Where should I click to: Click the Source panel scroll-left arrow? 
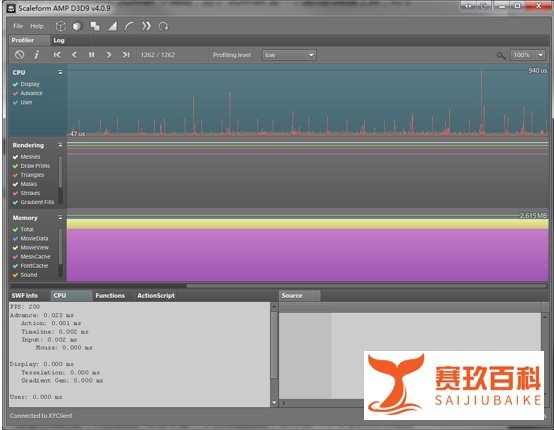(283, 403)
